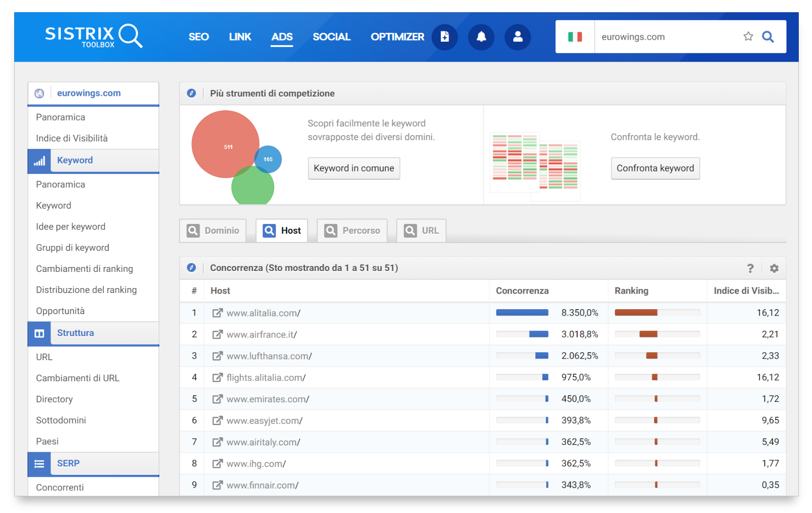Open Concorrenti in sidebar
This screenshot has width=812, height=513.
point(60,487)
